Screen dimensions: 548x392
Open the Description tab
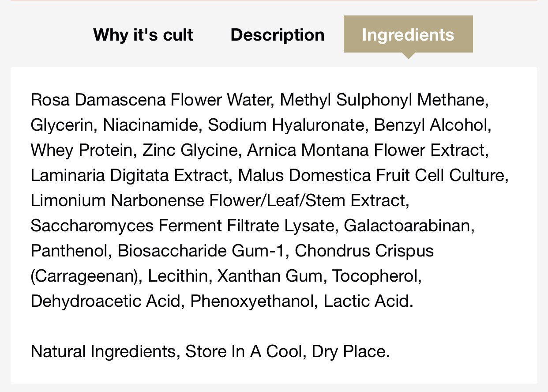278,34
